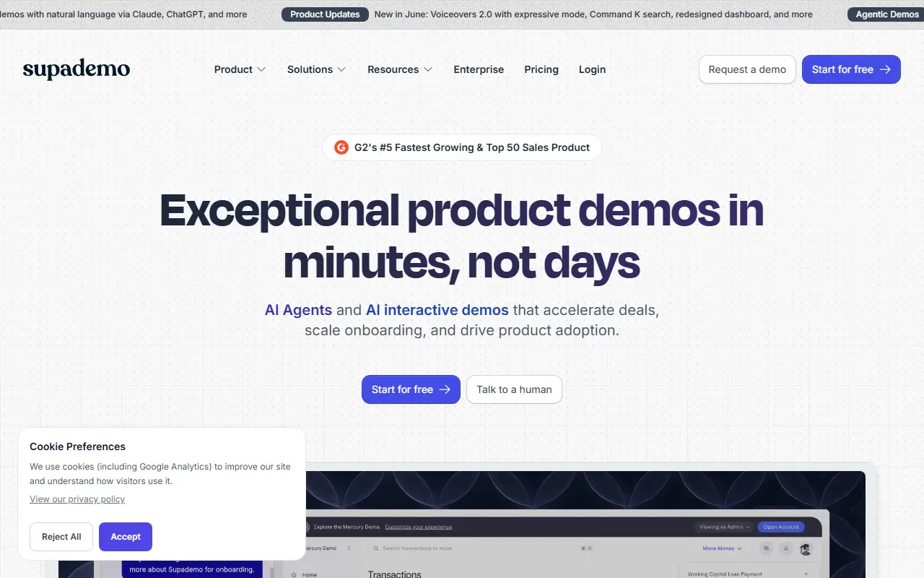
Task: Expand the Resources menu
Action: pos(400,69)
